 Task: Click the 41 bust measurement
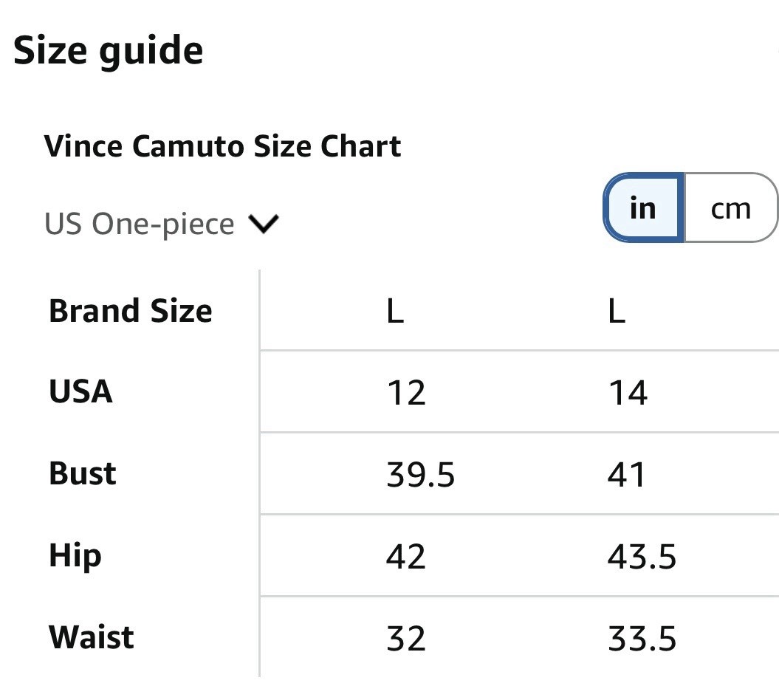point(626,475)
